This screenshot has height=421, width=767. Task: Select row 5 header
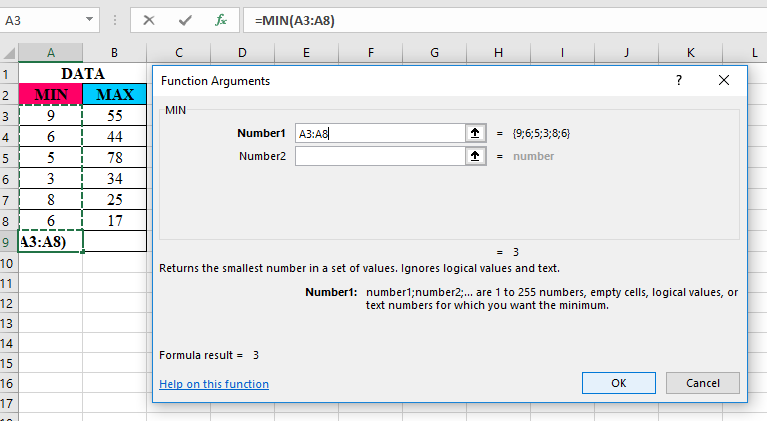click(x=8, y=157)
